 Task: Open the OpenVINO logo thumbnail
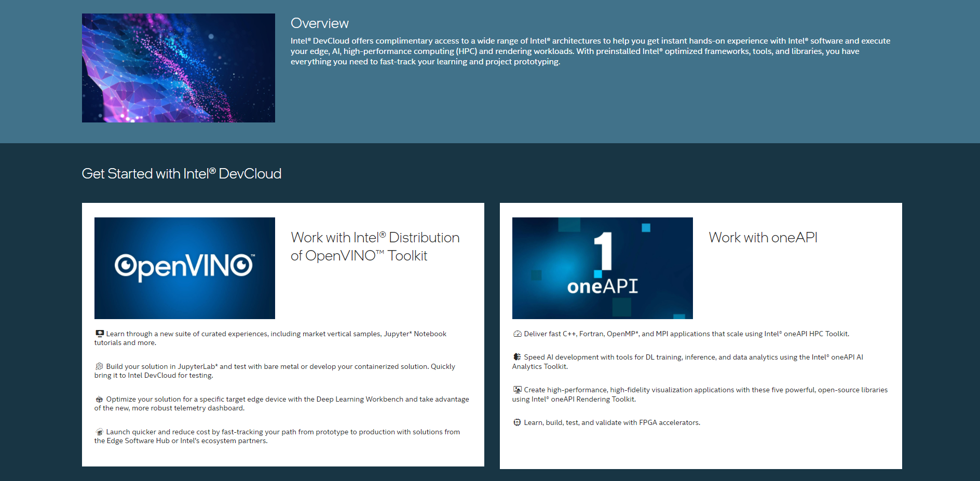tap(185, 268)
